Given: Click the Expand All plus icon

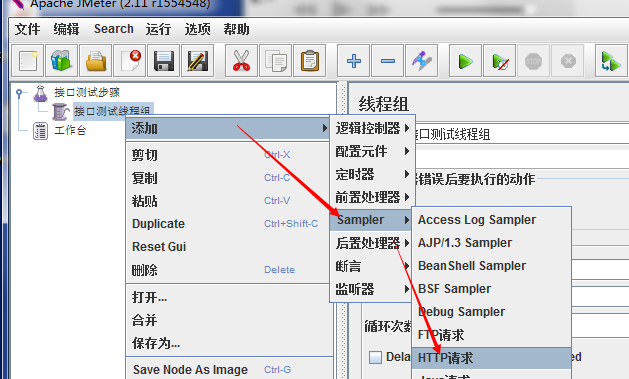Looking at the screenshot, I should point(353,61).
